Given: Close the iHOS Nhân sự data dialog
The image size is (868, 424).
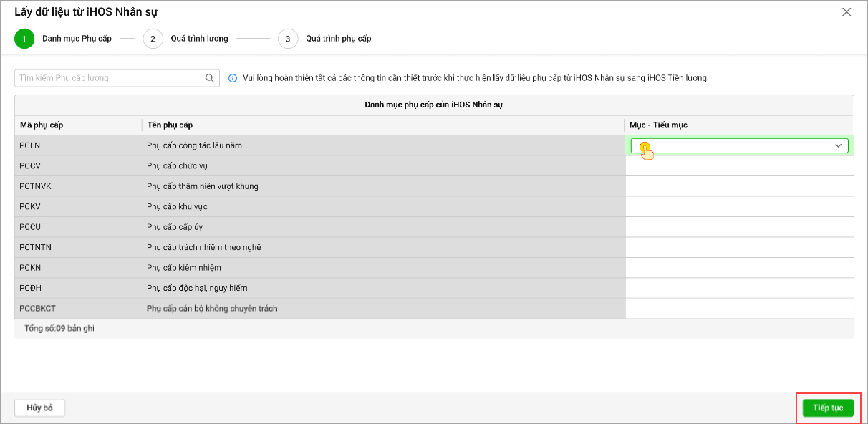Looking at the screenshot, I should [847, 12].
